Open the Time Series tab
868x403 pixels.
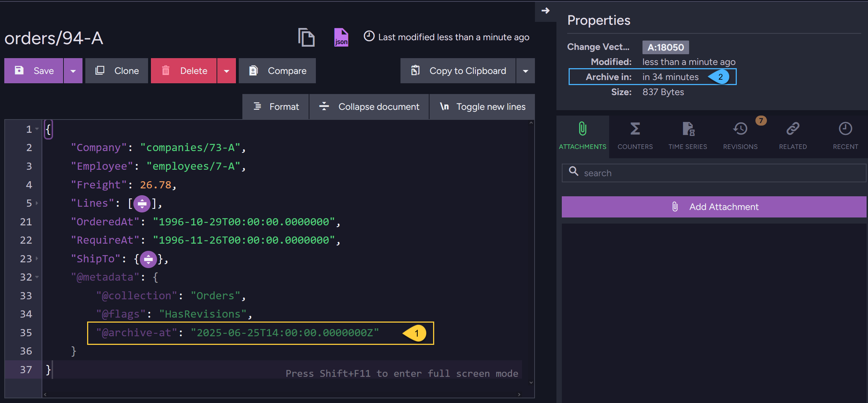coord(688,136)
